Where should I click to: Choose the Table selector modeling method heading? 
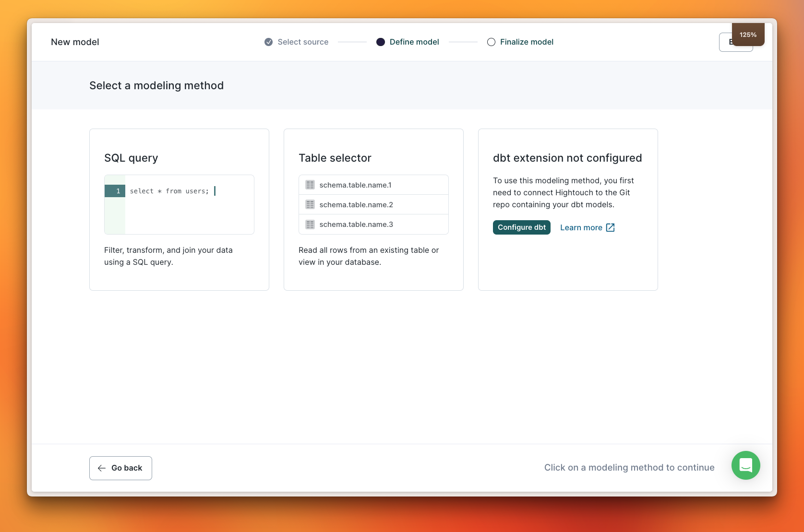pos(335,158)
